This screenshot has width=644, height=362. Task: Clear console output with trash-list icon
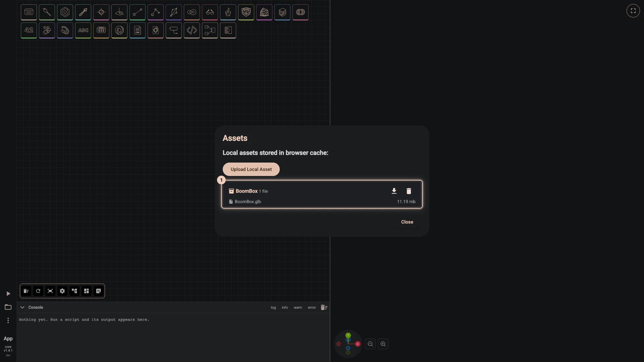click(324, 307)
